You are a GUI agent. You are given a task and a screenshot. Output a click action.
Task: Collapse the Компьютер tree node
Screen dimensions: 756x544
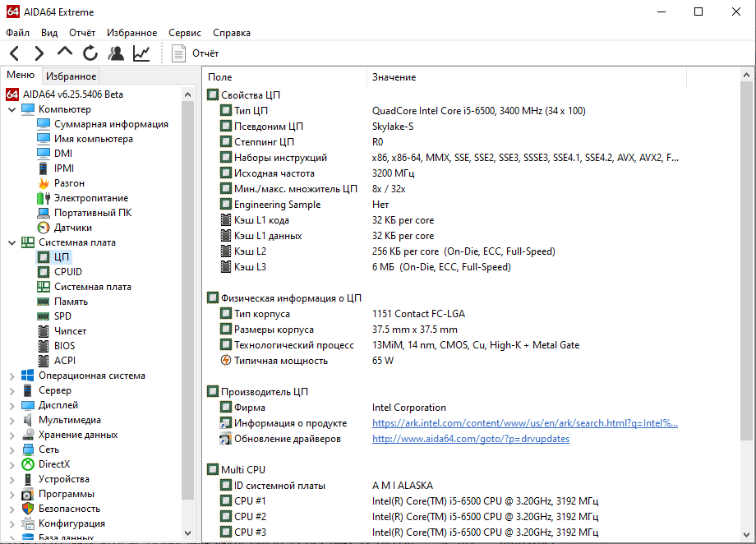12,109
